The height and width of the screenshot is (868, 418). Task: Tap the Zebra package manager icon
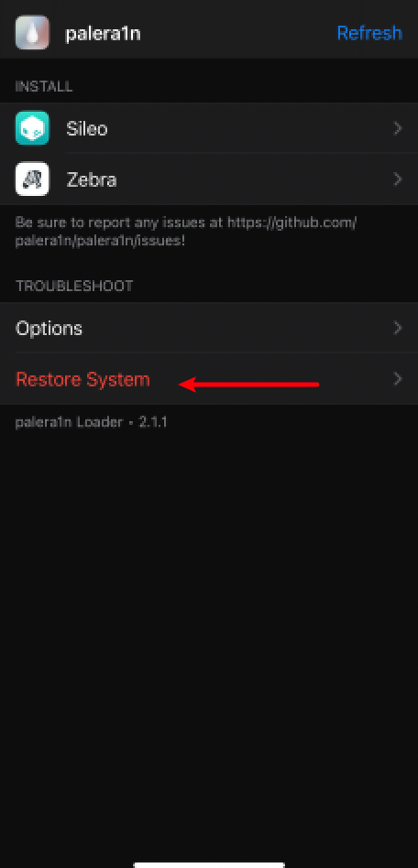click(32, 179)
